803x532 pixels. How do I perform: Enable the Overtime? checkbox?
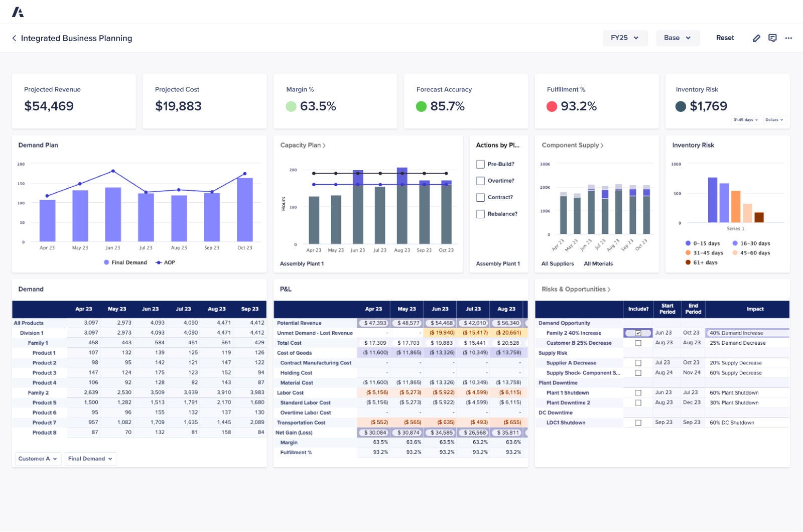tap(480, 181)
